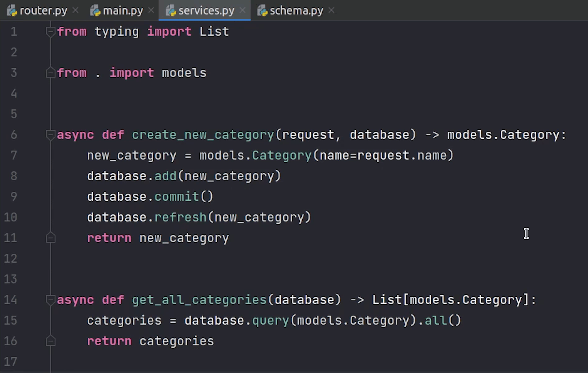Close the router.py tab
Viewport: 588px width, 373px height.
click(75, 11)
